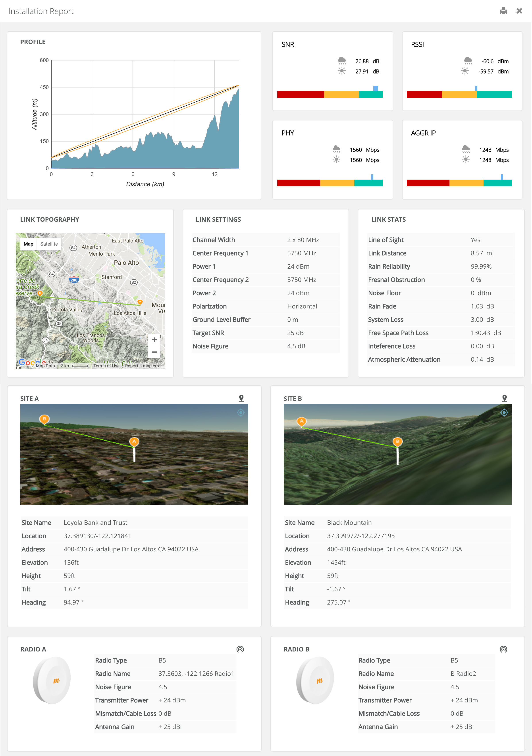Viewport: 532px width, 756px height.
Task: Close the Installation Report dialog
Action: click(519, 11)
